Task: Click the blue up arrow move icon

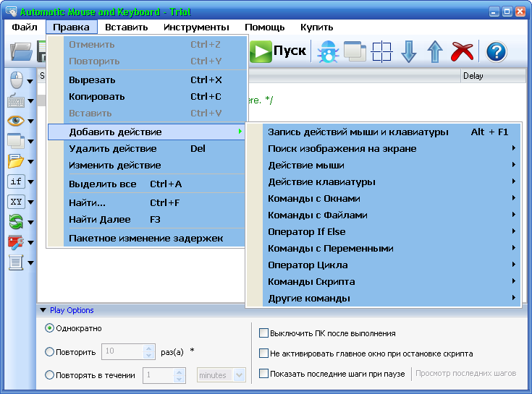Action: tap(434, 51)
